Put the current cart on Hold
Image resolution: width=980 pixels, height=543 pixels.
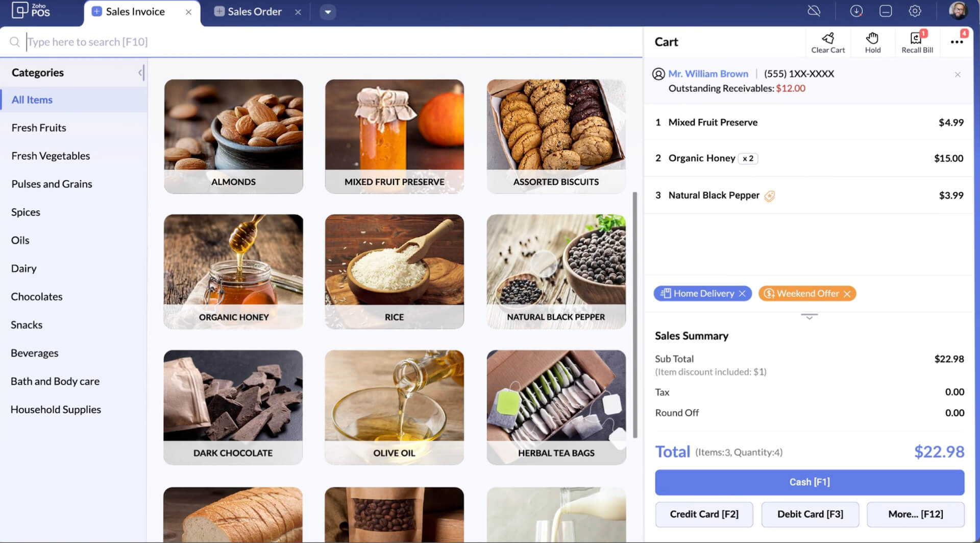coord(872,42)
